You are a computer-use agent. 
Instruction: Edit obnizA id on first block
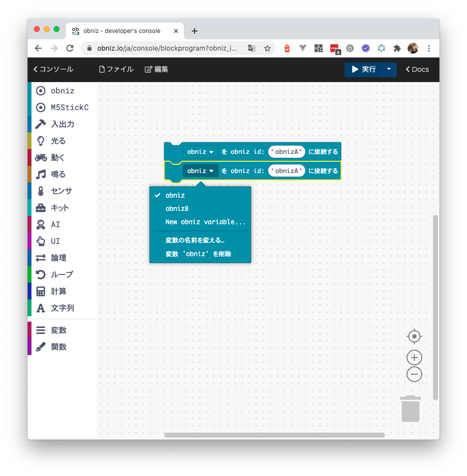pos(287,151)
